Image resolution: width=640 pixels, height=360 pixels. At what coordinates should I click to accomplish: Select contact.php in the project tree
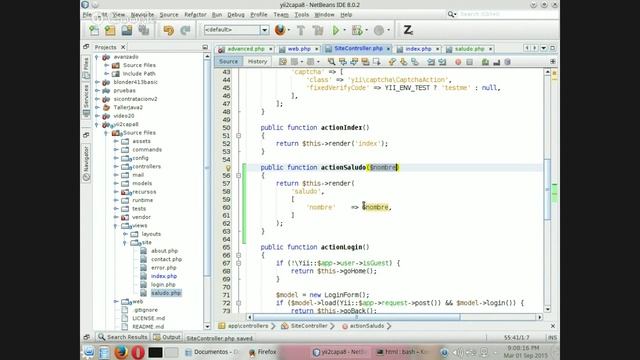pyautogui.click(x=166, y=259)
